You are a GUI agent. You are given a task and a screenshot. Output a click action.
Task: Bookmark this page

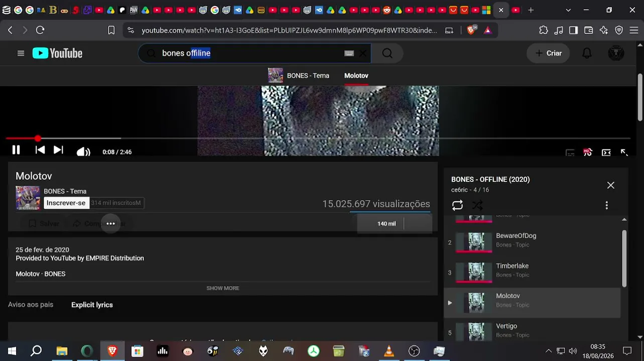tap(111, 30)
